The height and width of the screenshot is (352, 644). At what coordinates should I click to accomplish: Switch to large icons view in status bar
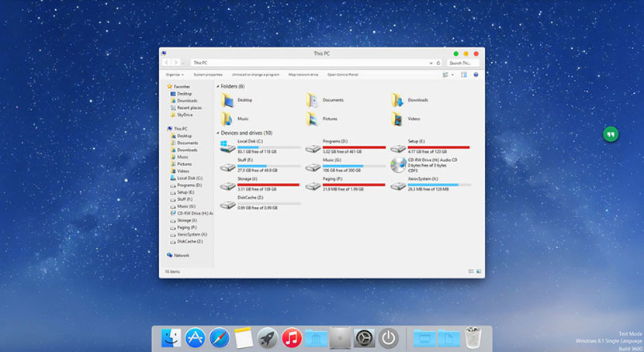[x=479, y=271]
